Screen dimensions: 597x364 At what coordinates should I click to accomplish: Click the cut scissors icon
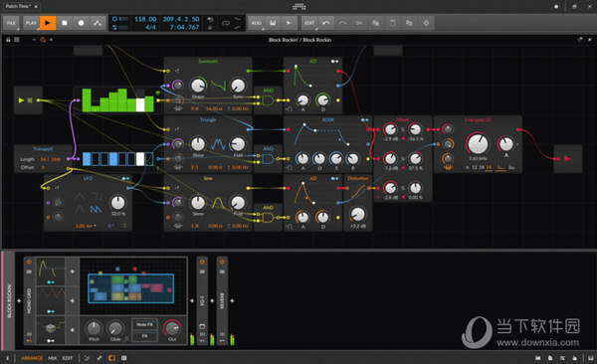359,23
